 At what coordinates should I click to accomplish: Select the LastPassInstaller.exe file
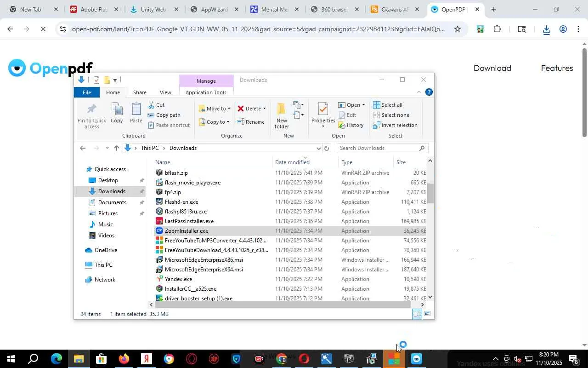(x=290, y=221)
